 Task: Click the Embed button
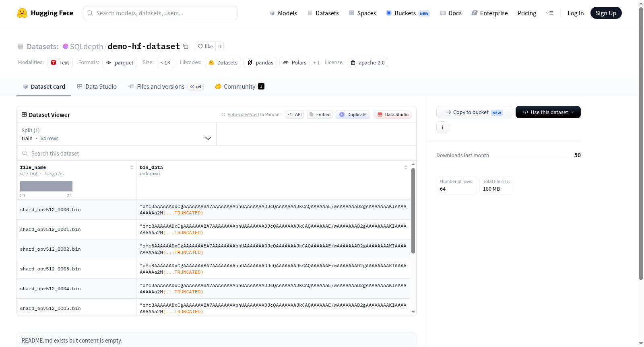pos(320,114)
